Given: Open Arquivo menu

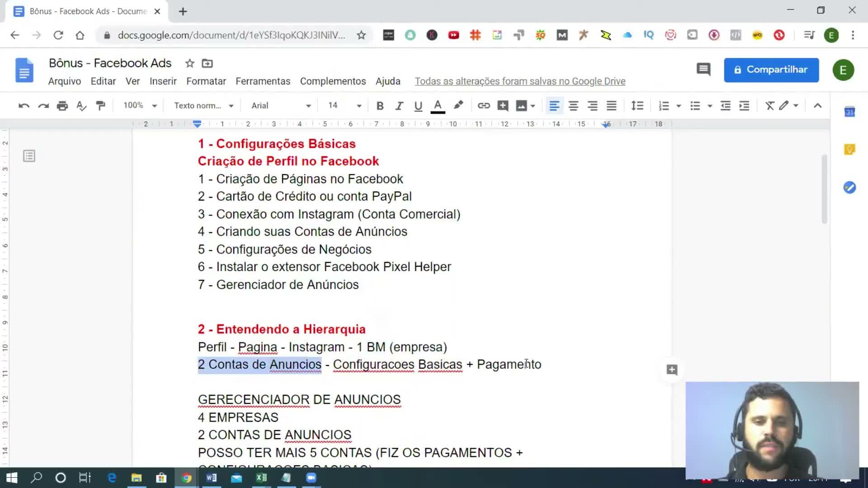Looking at the screenshot, I should pyautogui.click(x=65, y=81).
